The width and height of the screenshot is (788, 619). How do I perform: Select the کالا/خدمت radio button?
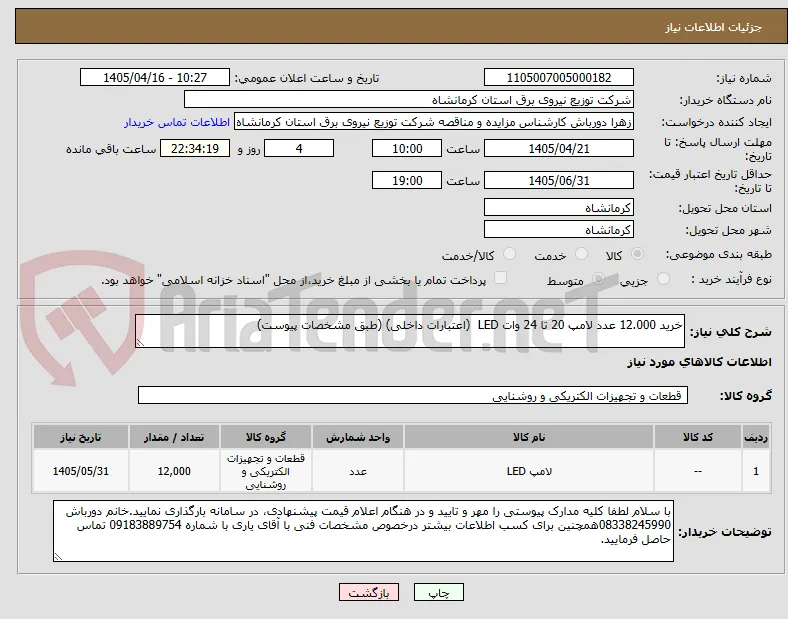click(x=510, y=254)
